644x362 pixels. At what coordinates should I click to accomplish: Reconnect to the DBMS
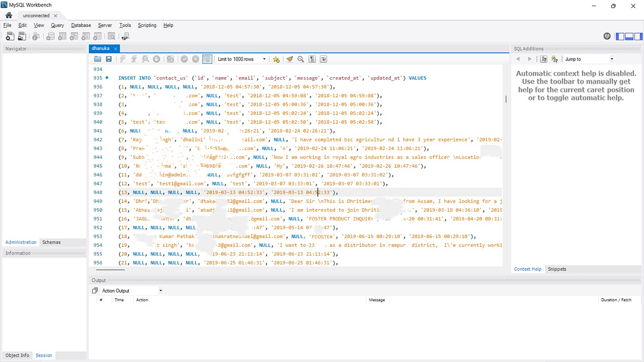point(126,36)
